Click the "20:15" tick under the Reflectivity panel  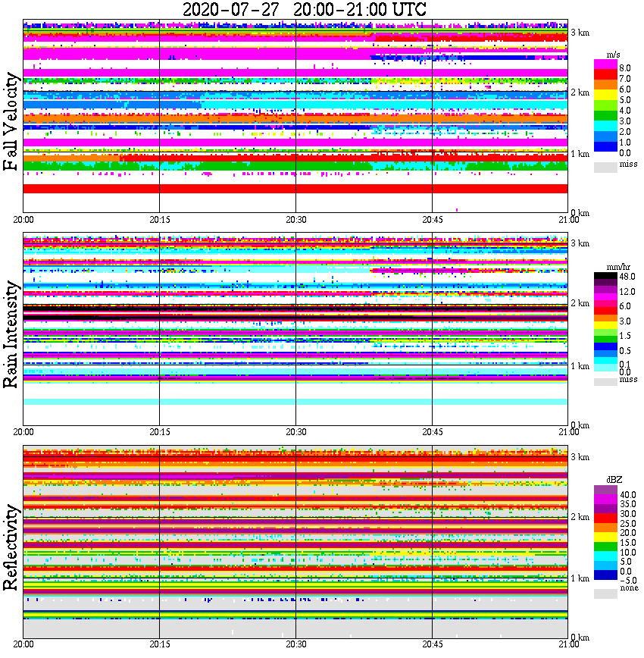click(x=160, y=644)
